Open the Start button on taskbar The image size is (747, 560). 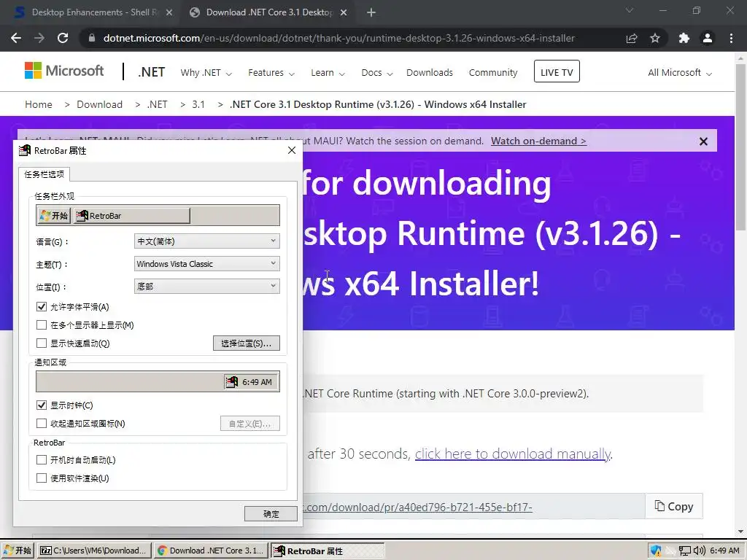(x=18, y=551)
